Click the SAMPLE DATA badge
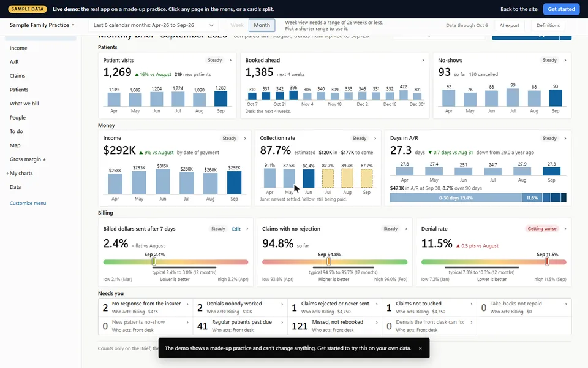588x368 pixels. (x=28, y=9)
